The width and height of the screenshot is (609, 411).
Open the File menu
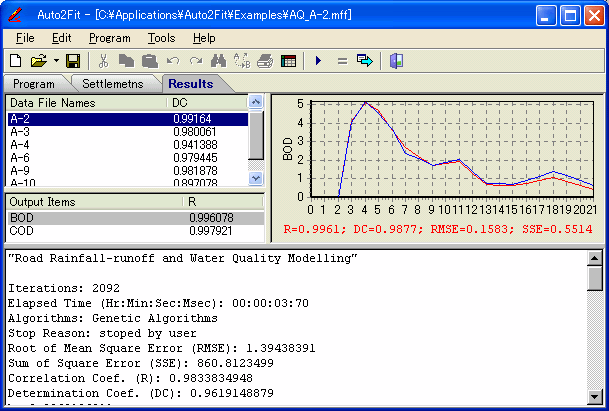coord(25,38)
